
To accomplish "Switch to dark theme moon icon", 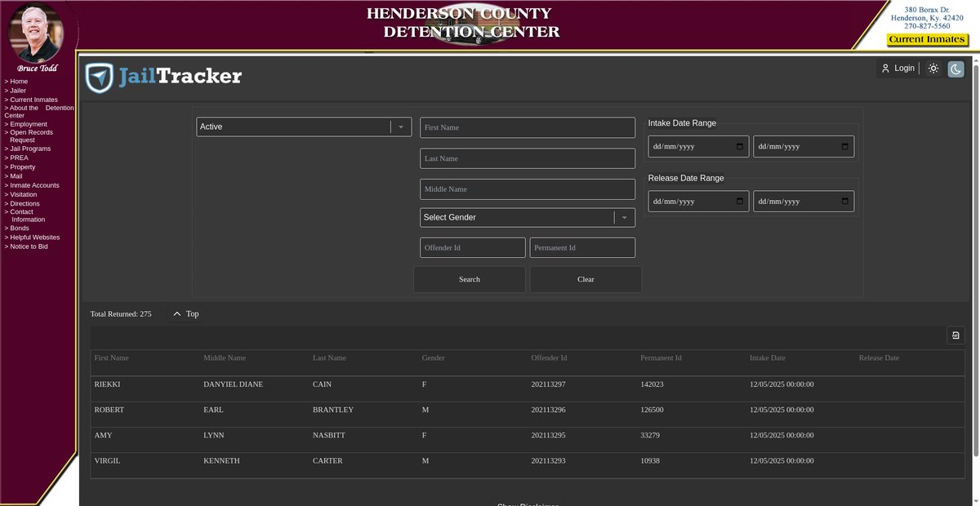I will 955,69.
